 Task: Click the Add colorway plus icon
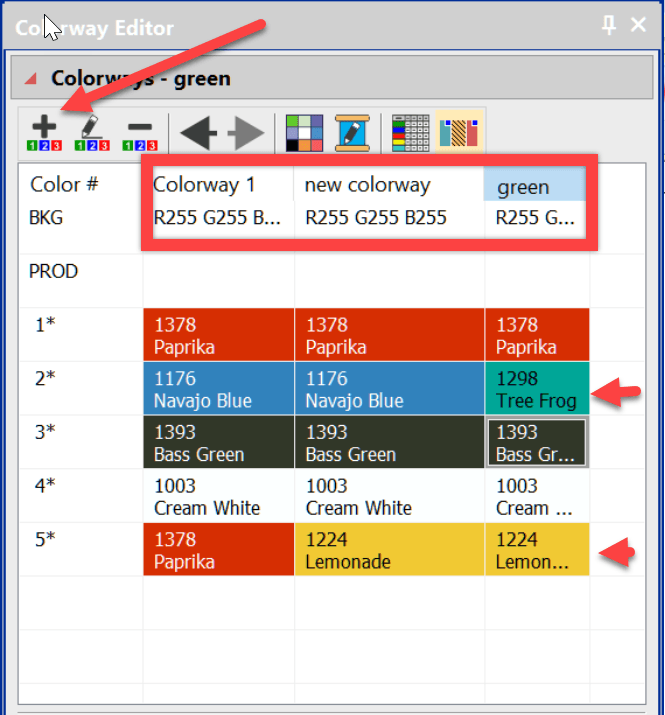click(43, 133)
